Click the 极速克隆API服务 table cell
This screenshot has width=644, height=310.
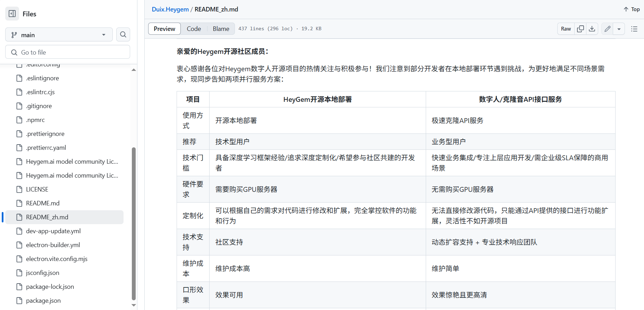click(x=520, y=121)
